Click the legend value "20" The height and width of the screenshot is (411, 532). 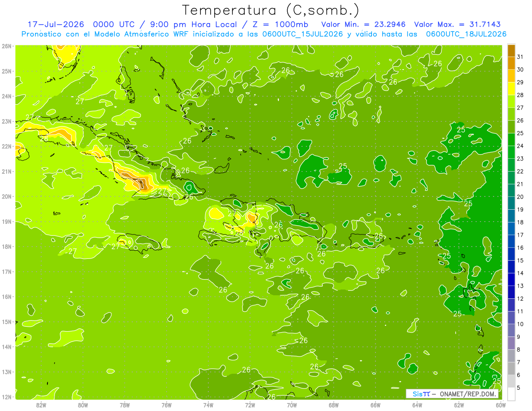pyautogui.click(x=520, y=197)
